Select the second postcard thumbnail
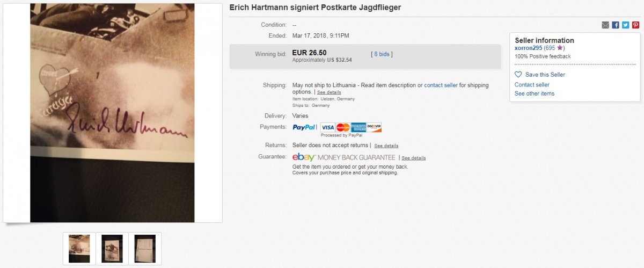The height and width of the screenshot is (268, 644). click(x=112, y=249)
